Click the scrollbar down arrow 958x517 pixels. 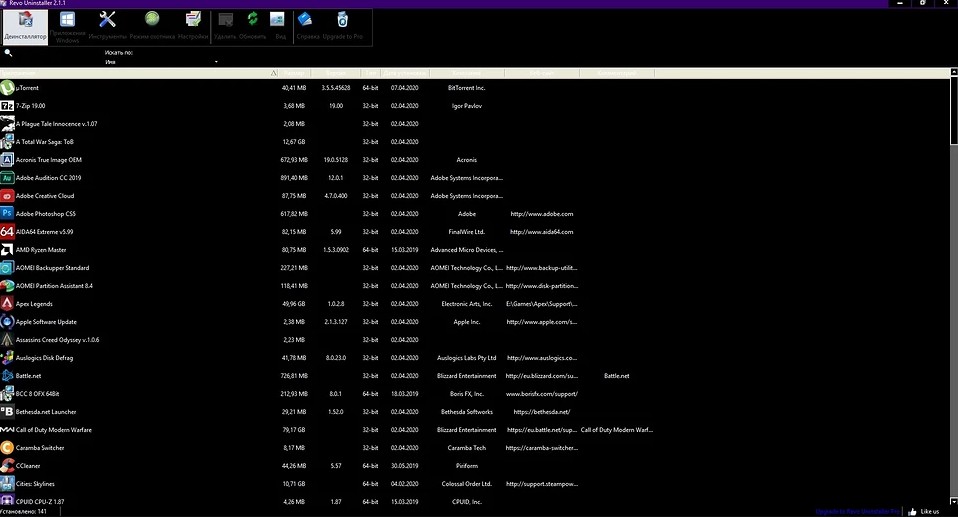point(952,499)
